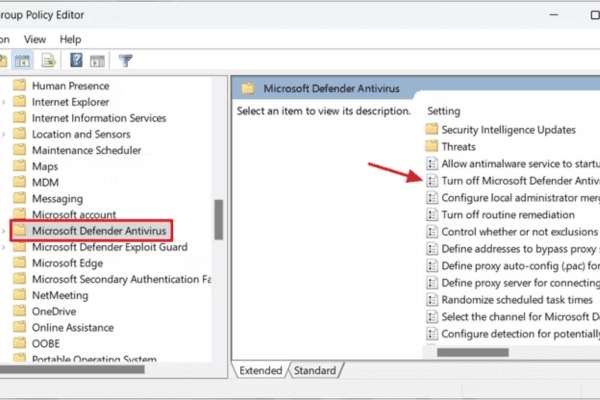Minimize the Group Policy Editor window
Image resolution: width=600 pixels, height=400 pixels.
click(x=554, y=15)
